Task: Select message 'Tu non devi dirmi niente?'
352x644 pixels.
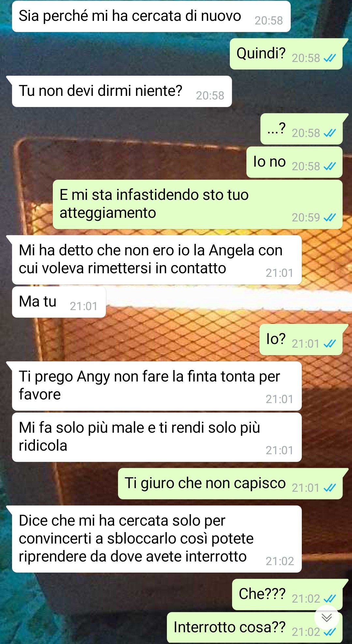Action: pos(122,91)
